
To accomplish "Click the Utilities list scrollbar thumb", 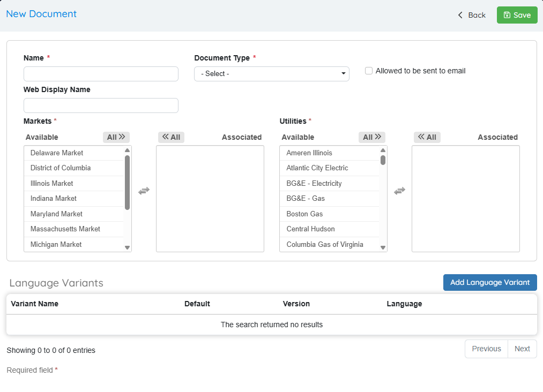I will (x=383, y=160).
